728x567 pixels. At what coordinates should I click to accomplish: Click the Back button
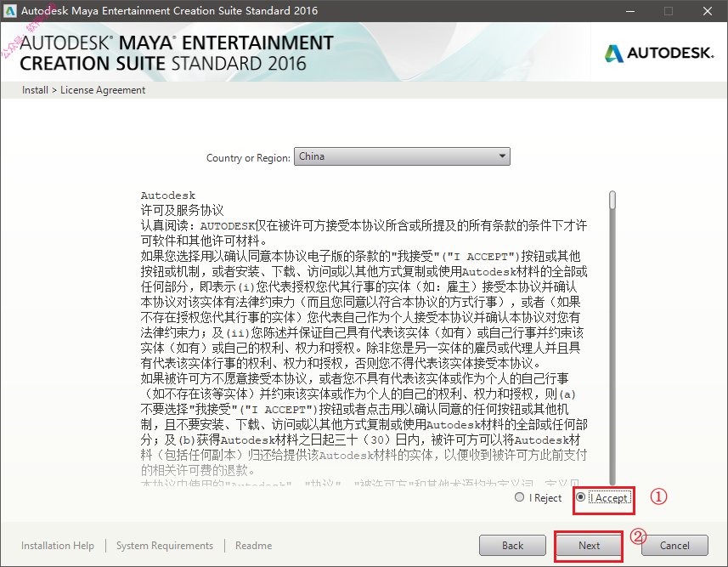(512, 545)
